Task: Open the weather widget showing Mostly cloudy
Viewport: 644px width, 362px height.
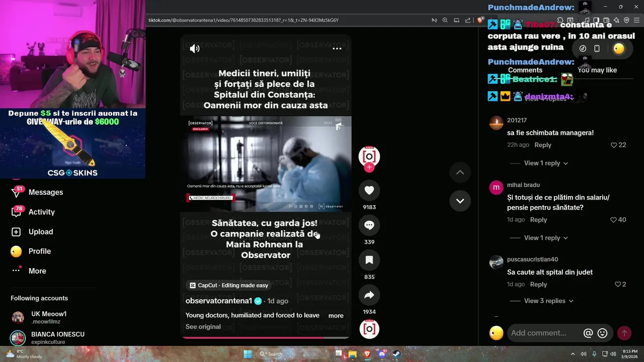Action: coord(24,354)
